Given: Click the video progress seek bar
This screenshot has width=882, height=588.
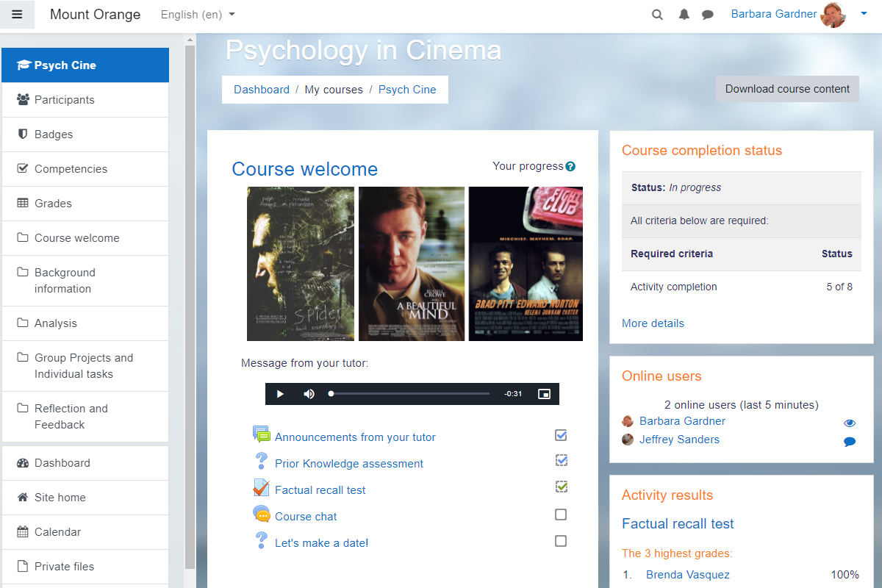Looking at the screenshot, I should pos(410,394).
